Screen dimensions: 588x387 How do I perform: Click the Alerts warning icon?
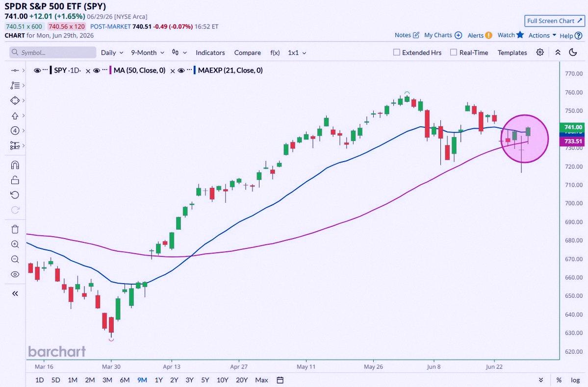pos(488,35)
